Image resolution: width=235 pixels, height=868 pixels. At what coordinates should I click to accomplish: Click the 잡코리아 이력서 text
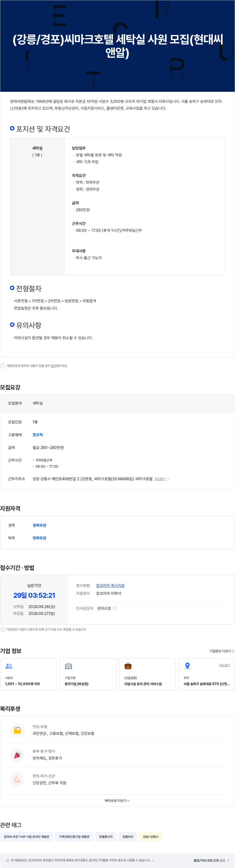point(109,593)
